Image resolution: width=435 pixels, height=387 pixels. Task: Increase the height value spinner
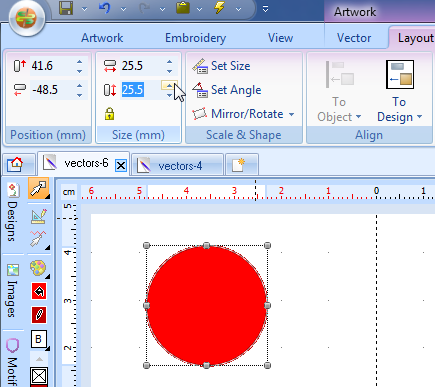click(169, 86)
